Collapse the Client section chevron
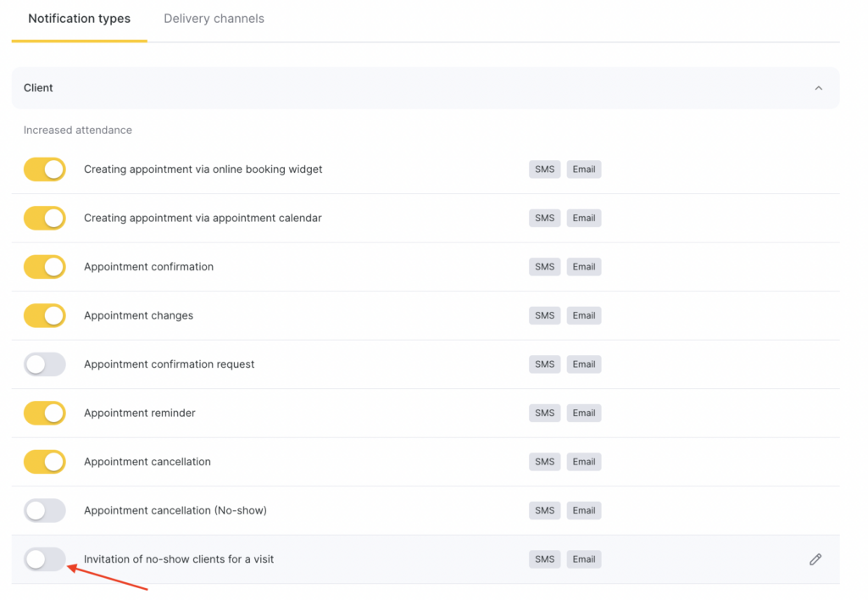 click(x=818, y=88)
